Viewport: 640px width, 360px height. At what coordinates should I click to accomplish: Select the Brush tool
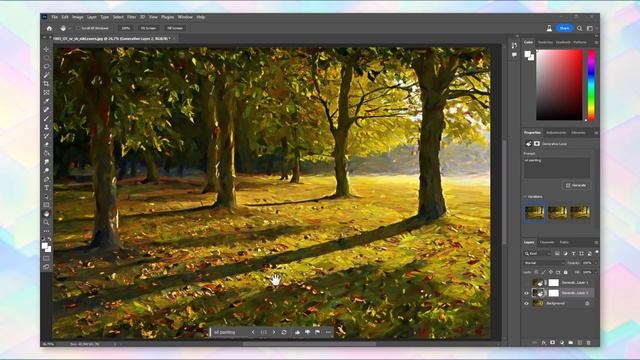coord(46,119)
